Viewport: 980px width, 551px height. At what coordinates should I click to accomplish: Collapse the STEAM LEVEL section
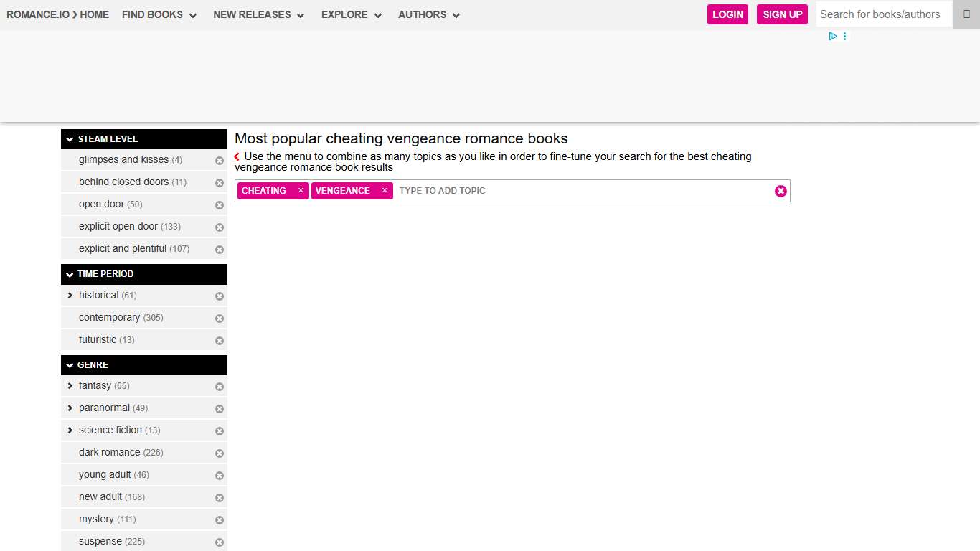(70, 138)
